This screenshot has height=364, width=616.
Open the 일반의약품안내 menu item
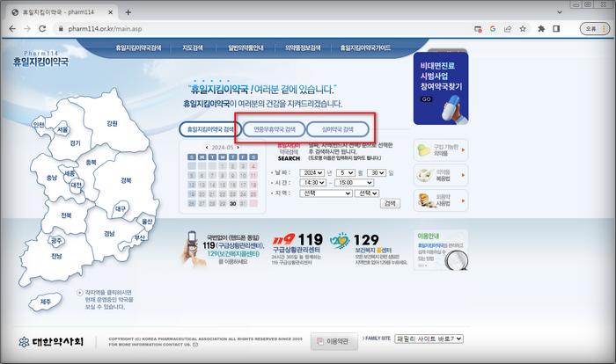[x=246, y=47]
